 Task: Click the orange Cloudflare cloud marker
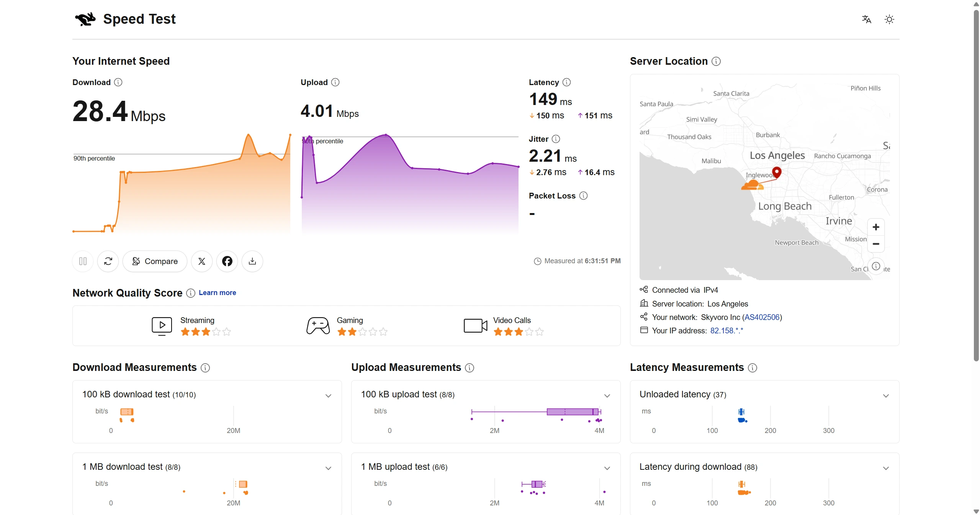pos(752,185)
